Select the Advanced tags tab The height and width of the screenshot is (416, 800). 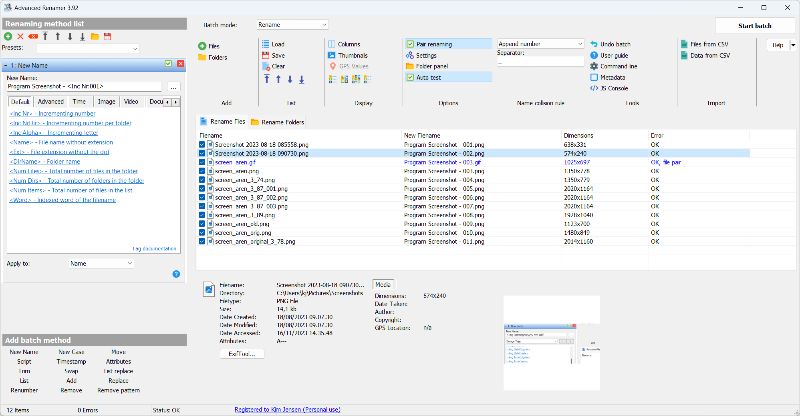point(51,101)
